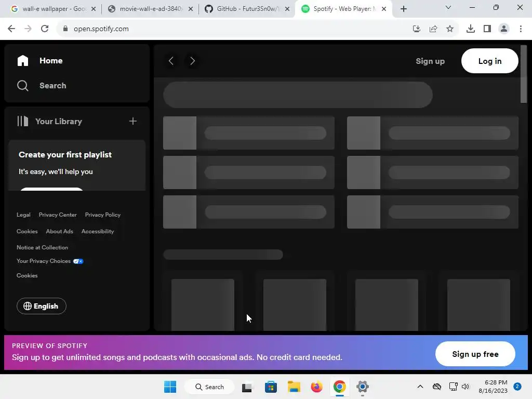Open Privacy Center link
532x399 pixels.
tap(58, 215)
